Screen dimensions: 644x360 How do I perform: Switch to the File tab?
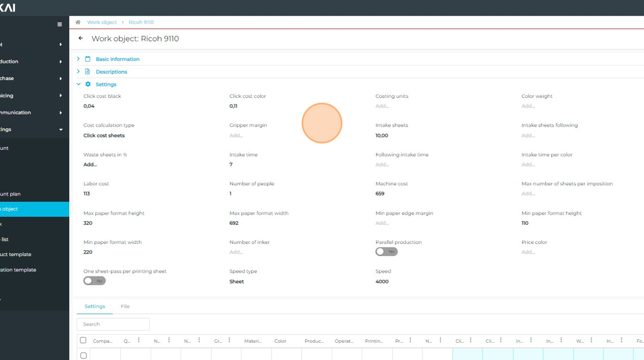pyautogui.click(x=125, y=307)
